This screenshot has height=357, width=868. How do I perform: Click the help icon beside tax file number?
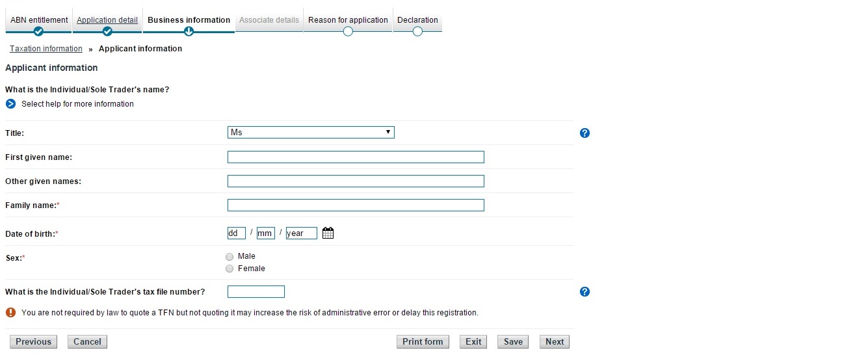pos(585,292)
